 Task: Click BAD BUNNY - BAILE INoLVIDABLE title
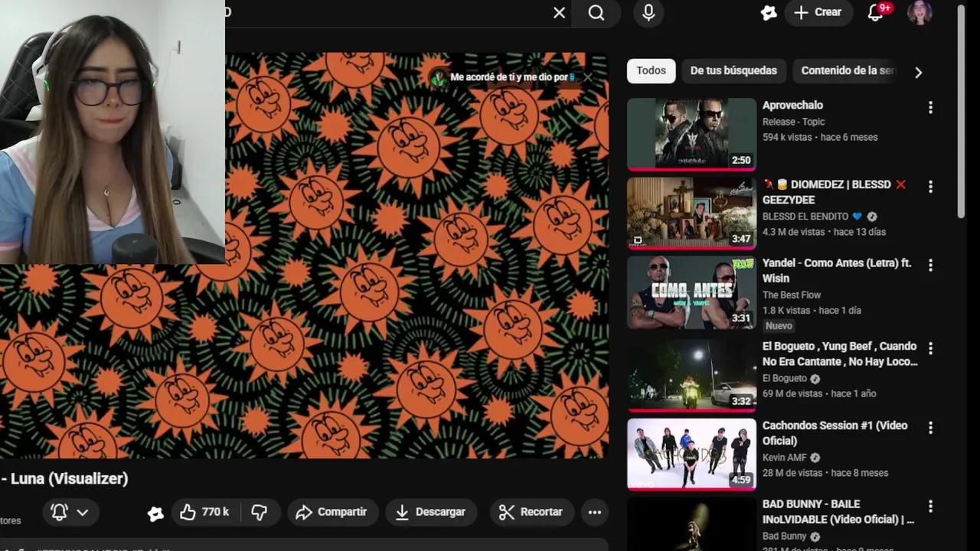pyautogui.click(x=838, y=512)
